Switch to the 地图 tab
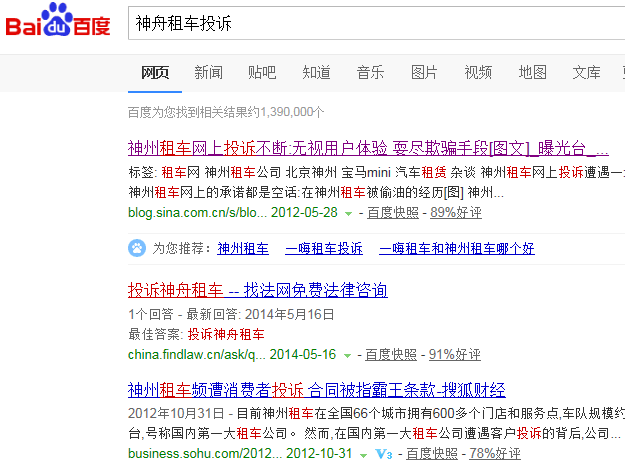Image resolution: width=625 pixels, height=466 pixels. (x=532, y=73)
